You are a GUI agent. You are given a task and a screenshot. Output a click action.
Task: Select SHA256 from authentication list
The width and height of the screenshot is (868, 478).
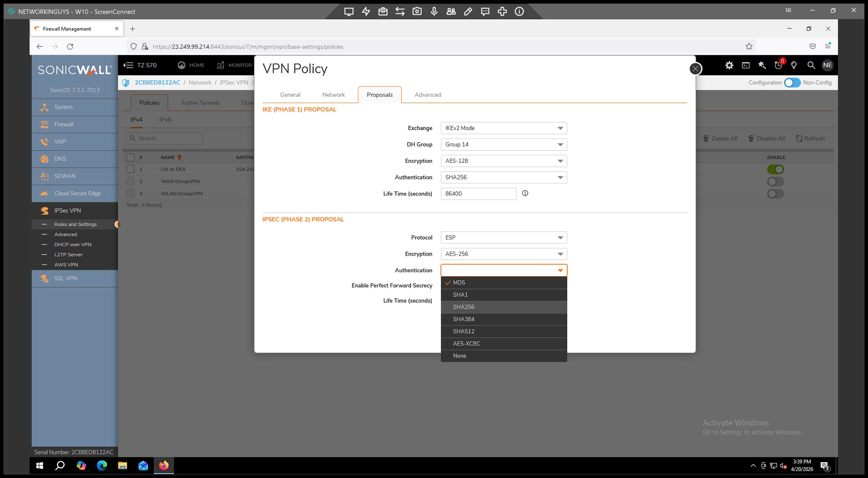pos(464,307)
